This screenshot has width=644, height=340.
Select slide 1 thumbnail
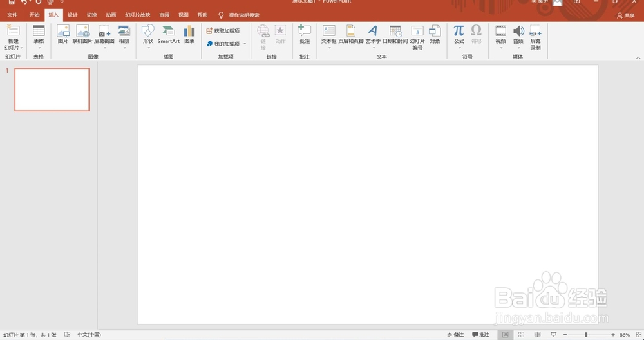(52, 90)
